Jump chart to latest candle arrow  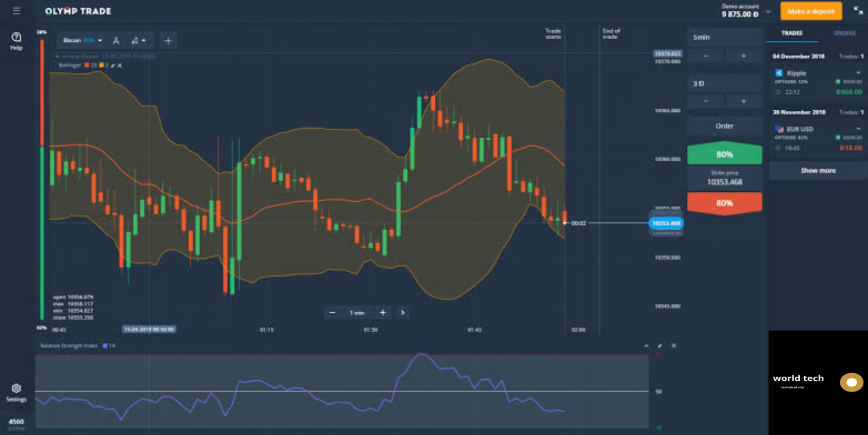[403, 312]
